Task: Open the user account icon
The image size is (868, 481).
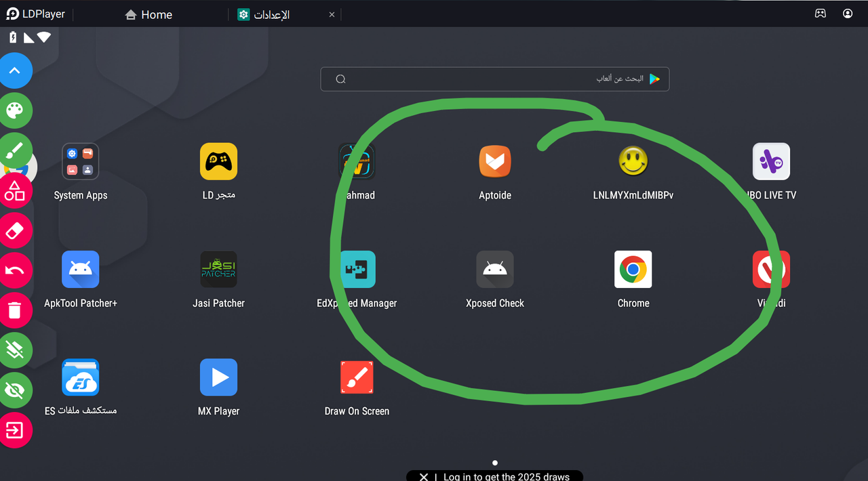Action: pos(848,14)
